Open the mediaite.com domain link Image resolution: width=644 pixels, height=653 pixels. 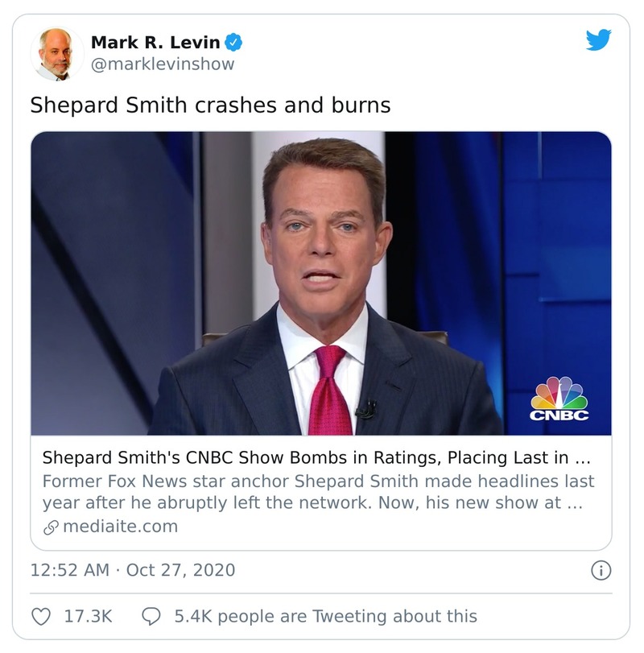click(120, 527)
